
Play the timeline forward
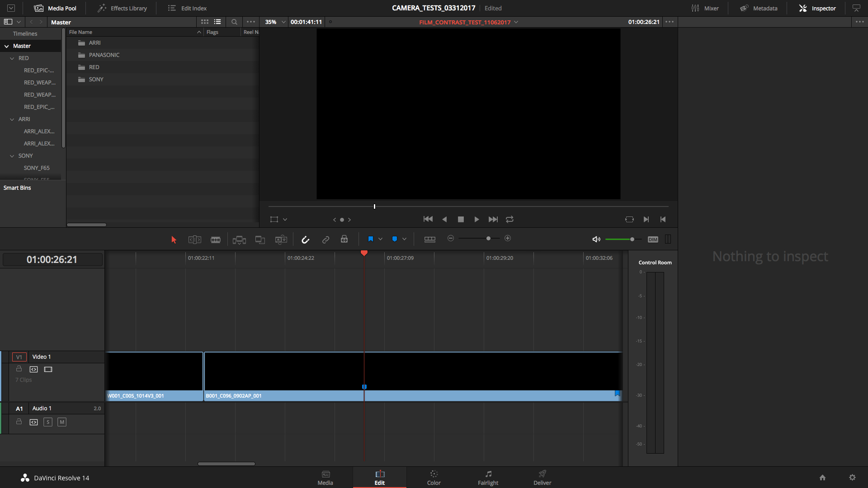pos(476,219)
